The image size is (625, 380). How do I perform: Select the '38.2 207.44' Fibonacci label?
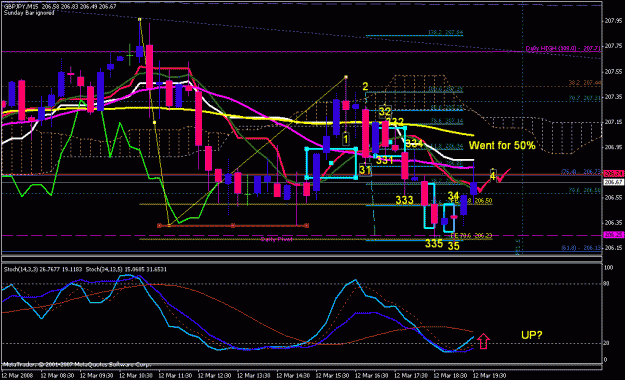coord(585,83)
